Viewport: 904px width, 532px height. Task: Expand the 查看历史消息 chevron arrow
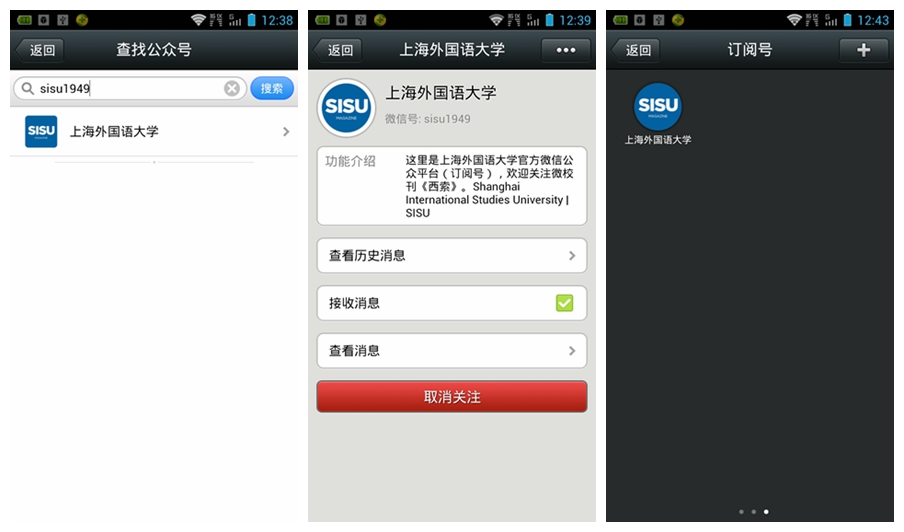click(571, 255)
